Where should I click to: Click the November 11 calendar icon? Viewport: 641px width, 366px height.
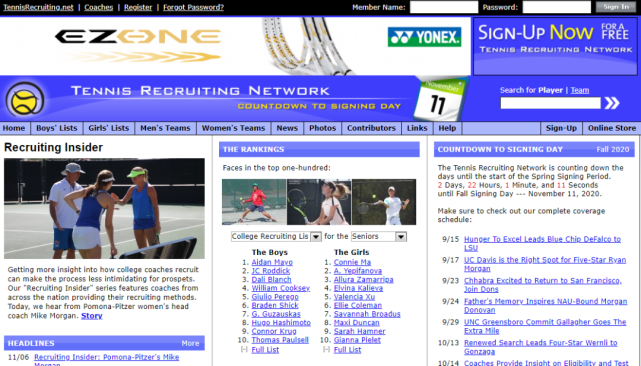pos(440,99)
